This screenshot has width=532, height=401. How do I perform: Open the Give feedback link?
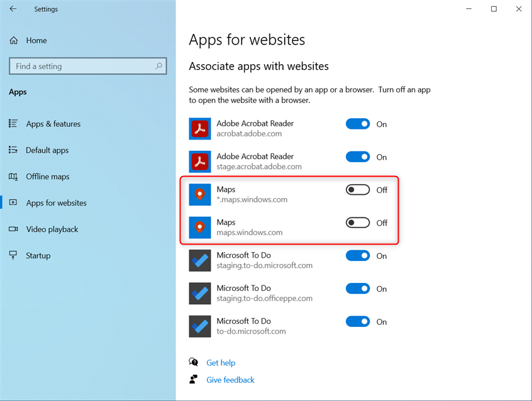(x=230, y=380)
